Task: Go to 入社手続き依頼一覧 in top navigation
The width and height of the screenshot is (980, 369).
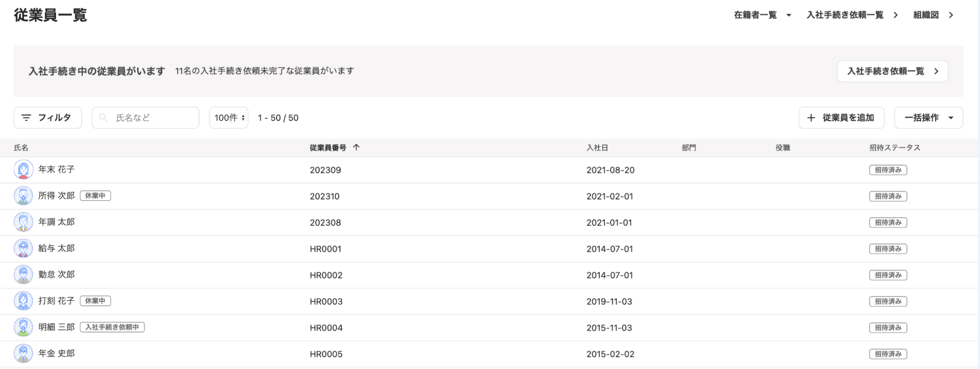Action: pyautogui.click(x=852, y=15)
